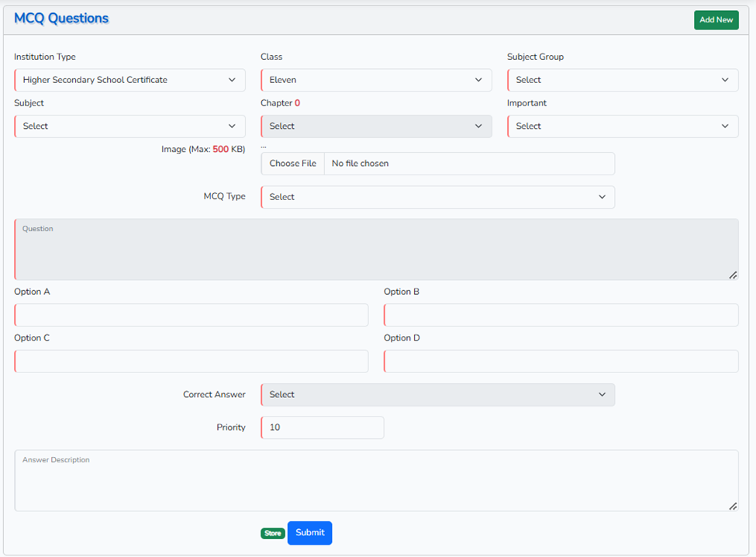Screen dimensions: 756x557
Task: Click inside the Question text area
Action: [x=376, y=250]
